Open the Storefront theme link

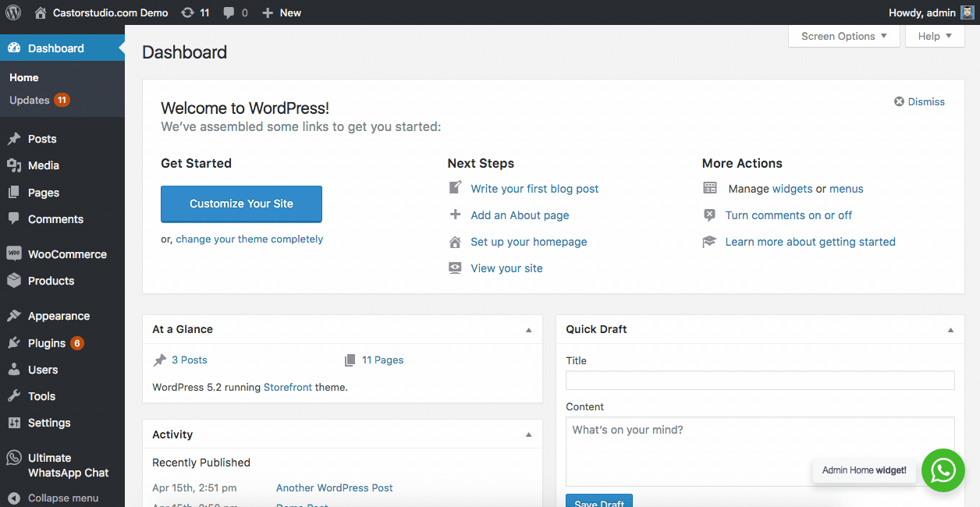click(x=287, y=387)
